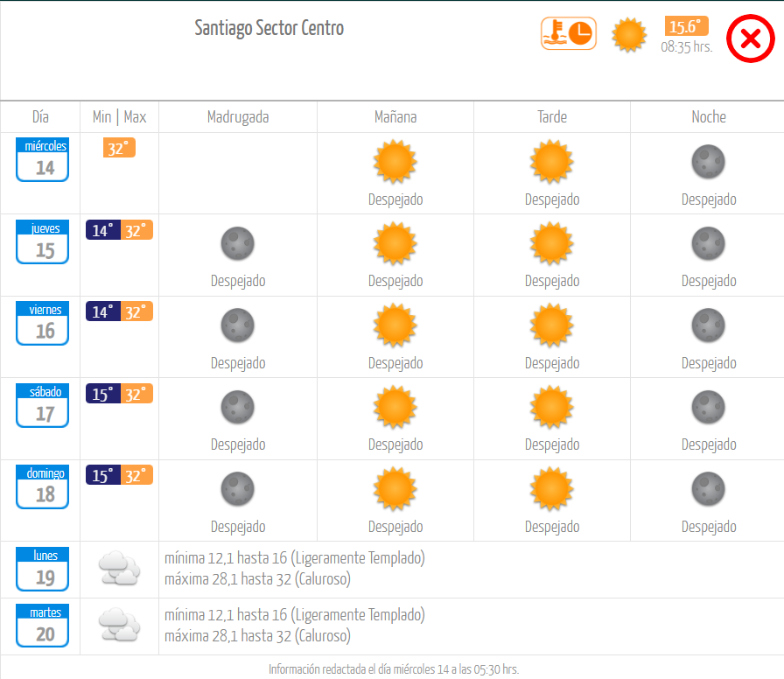Click the 32° maximum badge for miércoles
Screen dimensions: 784x679
coord(119,148)
